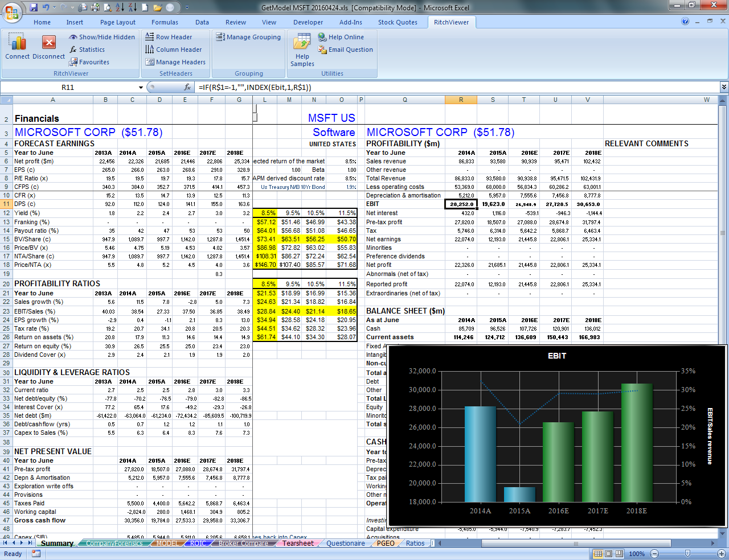Click the Select All corner button
Viewport: 729px width, 560px height.
click(6, 100)
